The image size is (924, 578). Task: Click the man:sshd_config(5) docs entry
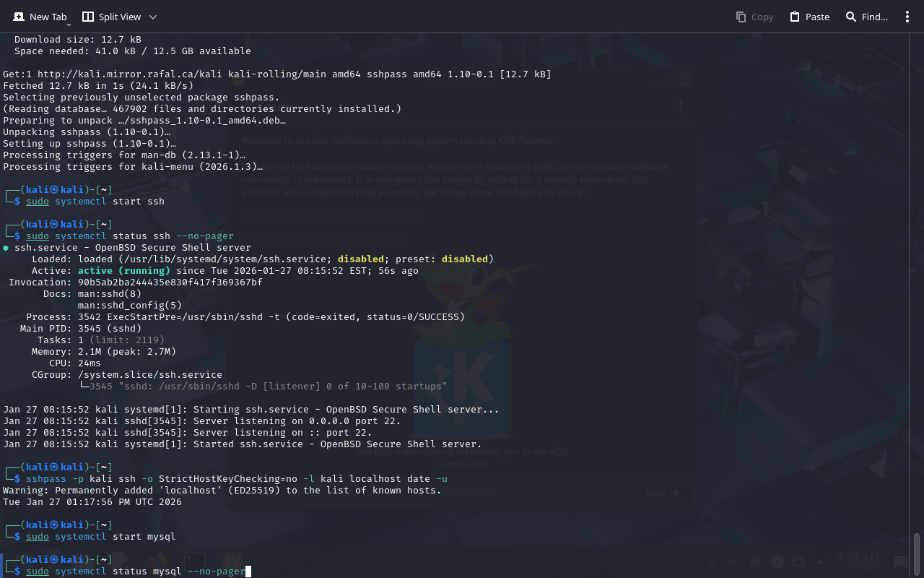click(130, 306)
